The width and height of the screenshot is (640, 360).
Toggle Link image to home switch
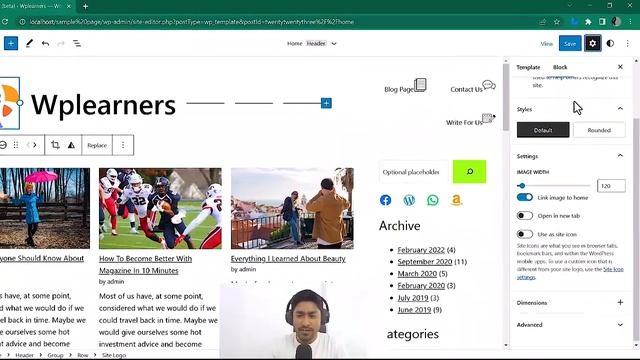click(524, 198)
